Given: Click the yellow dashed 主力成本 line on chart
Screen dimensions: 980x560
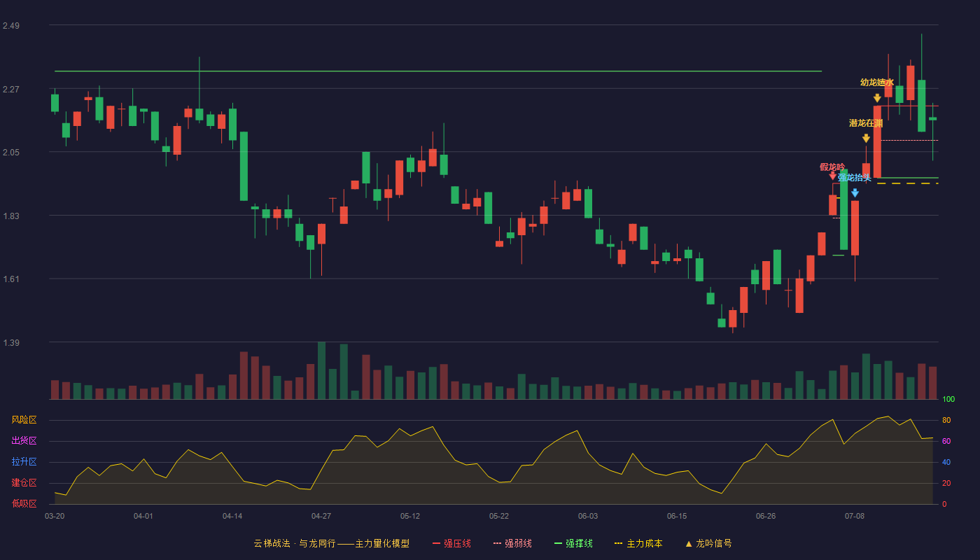Looking at the screenshot, I should (908, 183).
